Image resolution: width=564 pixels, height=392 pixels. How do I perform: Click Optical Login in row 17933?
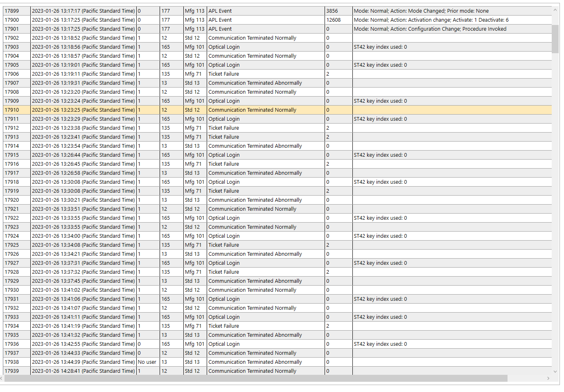click(224, 317)
